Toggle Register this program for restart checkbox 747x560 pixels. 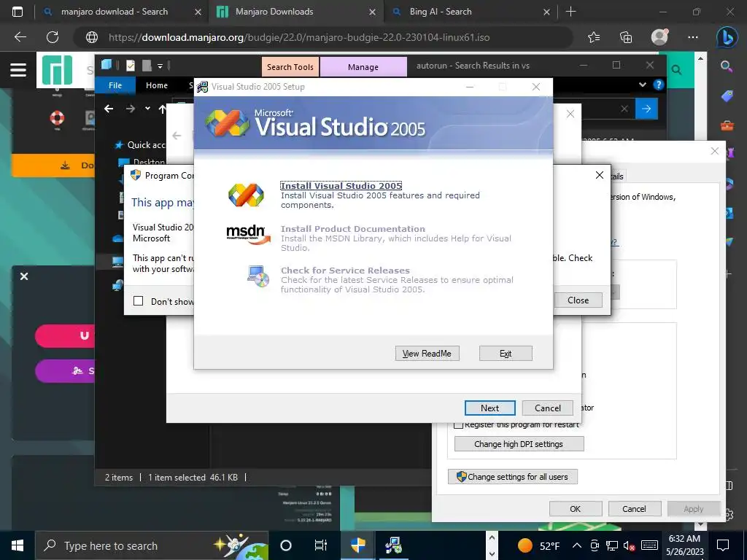[x=458, y=424]
